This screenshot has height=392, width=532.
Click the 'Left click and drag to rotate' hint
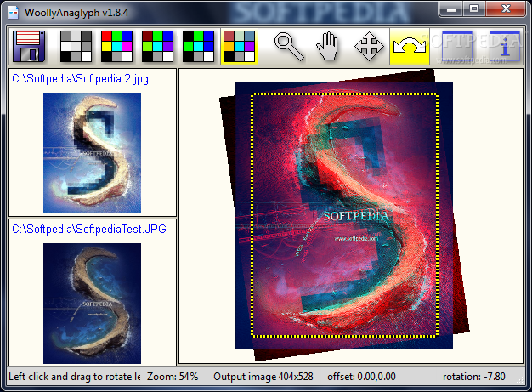[75, 377]
